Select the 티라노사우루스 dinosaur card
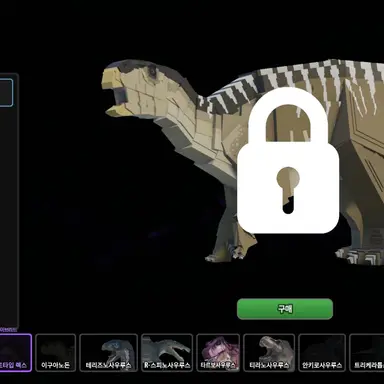The height and width of the screenshot is (384, 384). [269, 353]
